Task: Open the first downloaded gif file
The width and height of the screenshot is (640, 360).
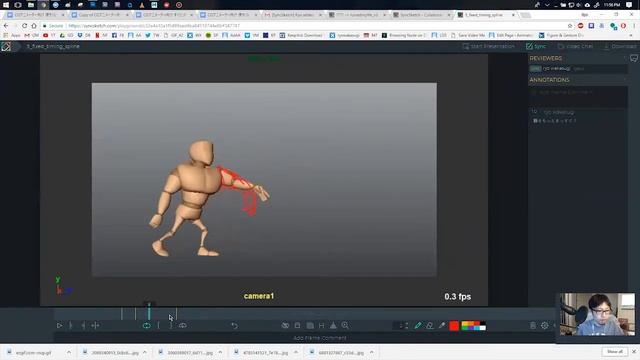Action: 33,352
